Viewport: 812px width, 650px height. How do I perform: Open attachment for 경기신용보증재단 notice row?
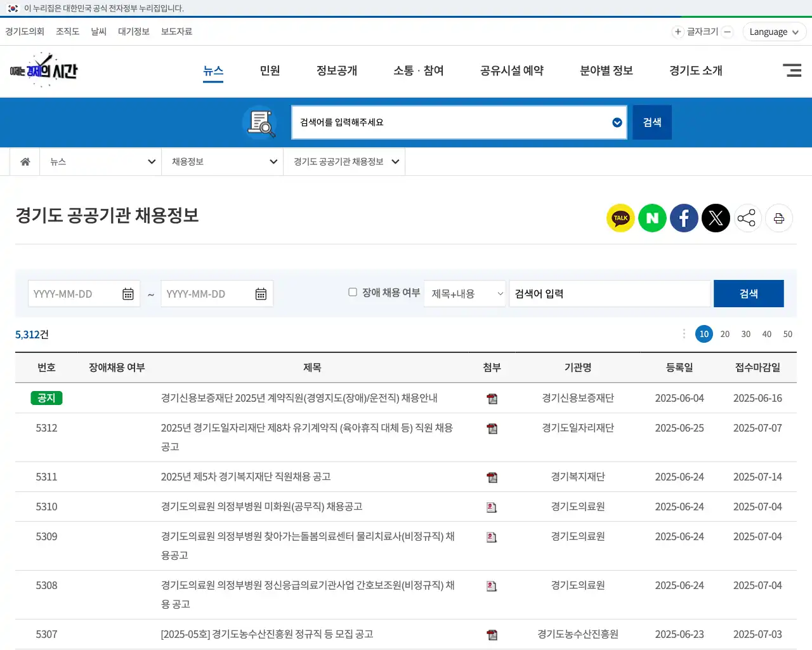pyautogui.click(x=492, y=399)
